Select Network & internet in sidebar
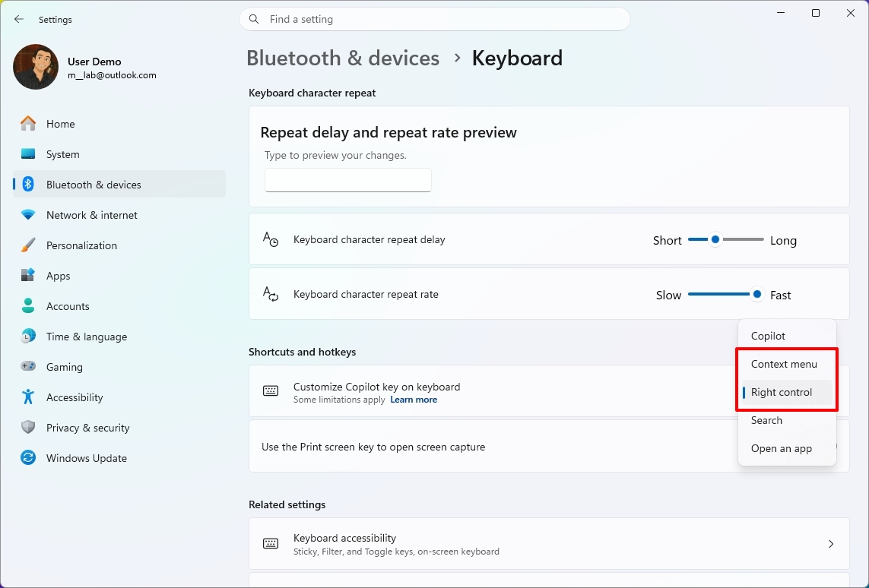This screenshot has width=869, height=588. (119, 215)
